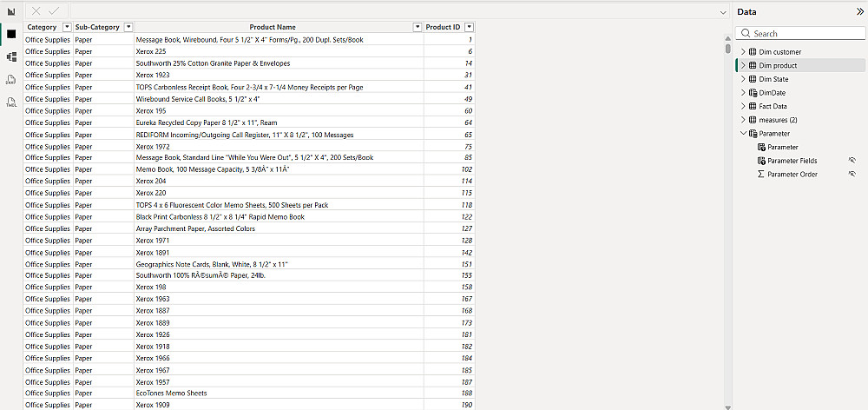Image resolution: width=868 pixels, height=410 pixels.
Task: Select the Parameter Order field label
Action: pos(792,175)
